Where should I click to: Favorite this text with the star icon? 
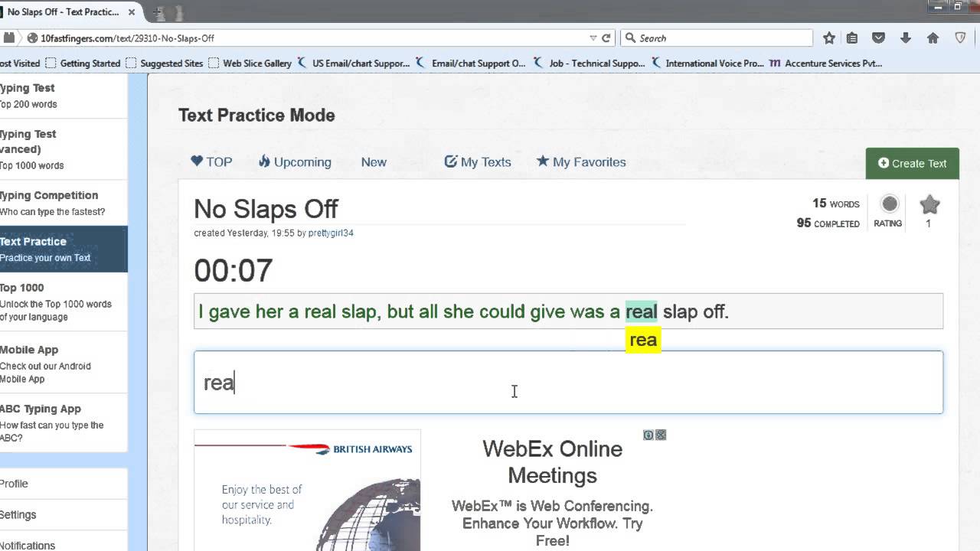pos(929,204)
